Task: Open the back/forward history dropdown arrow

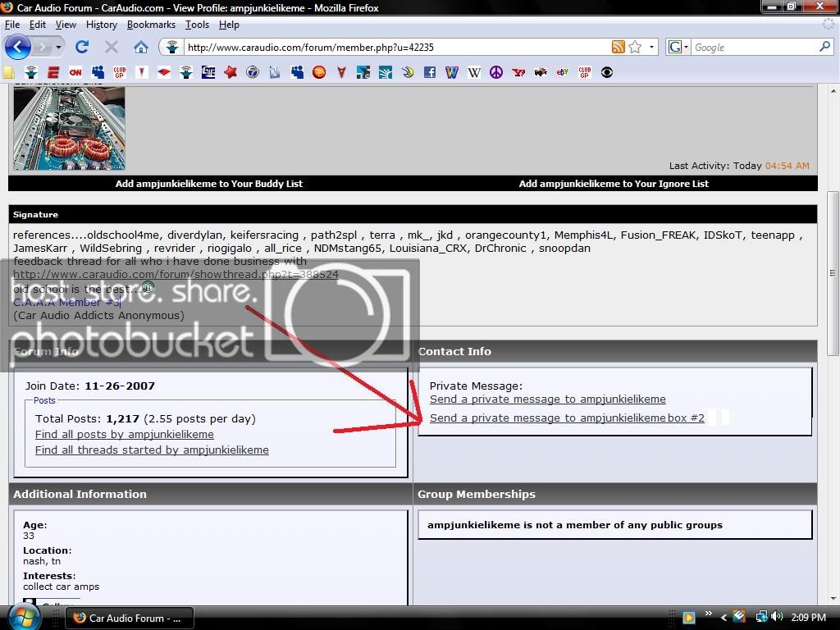Action: [x=58, y=47]
